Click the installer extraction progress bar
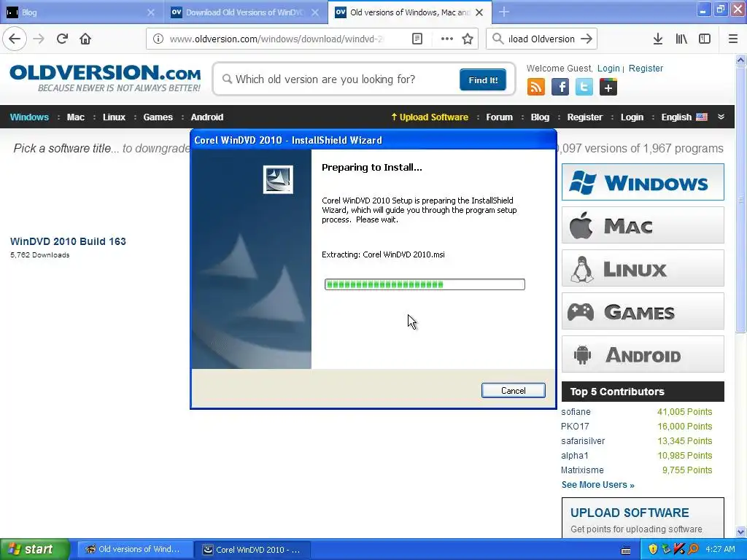Image resolution: width=747 pixels, height=560 pixels. point(425,284)
